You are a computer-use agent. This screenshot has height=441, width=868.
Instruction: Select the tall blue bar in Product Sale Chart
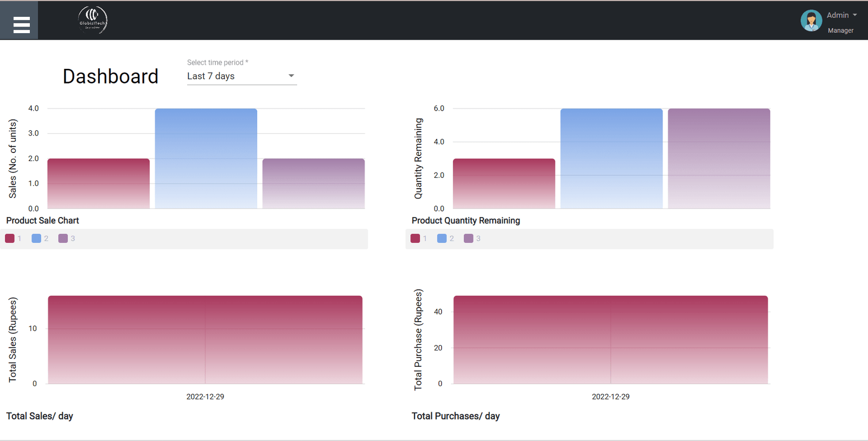(x=206, y=158)
